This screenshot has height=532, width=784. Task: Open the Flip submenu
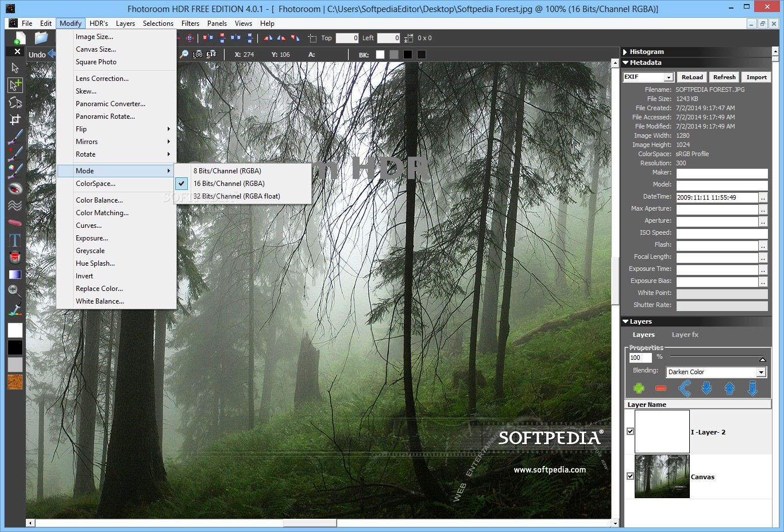coord(117,129)
